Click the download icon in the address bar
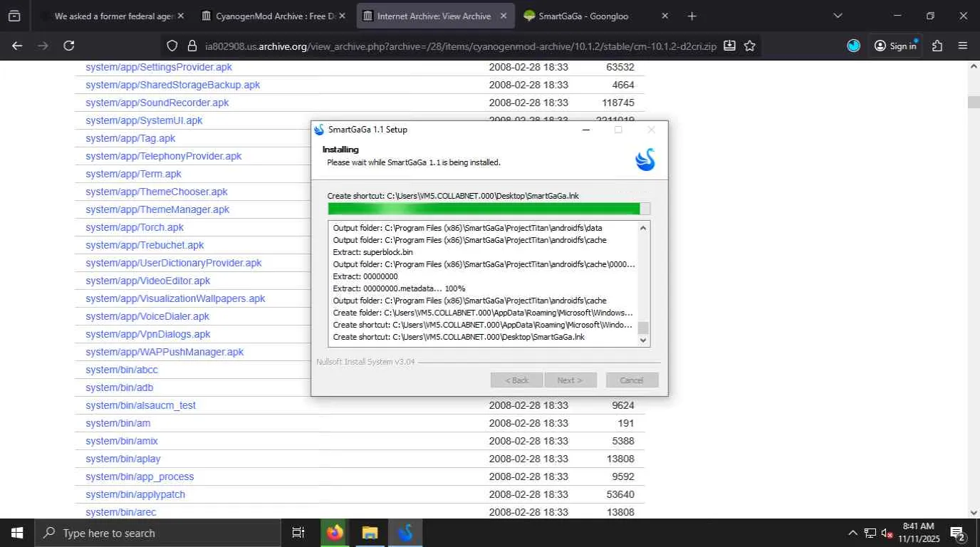 point(729,46)
